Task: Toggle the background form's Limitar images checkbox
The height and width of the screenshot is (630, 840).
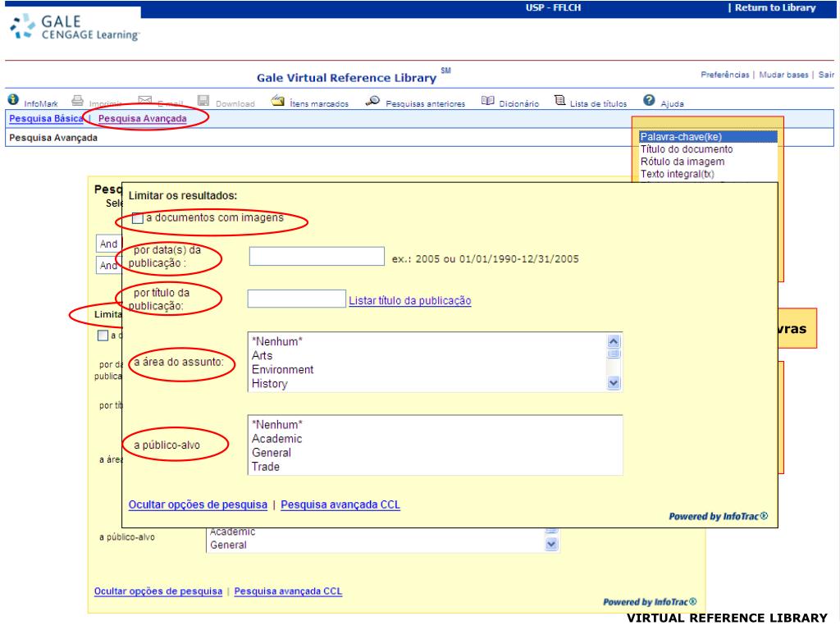Action: point(103,336)
